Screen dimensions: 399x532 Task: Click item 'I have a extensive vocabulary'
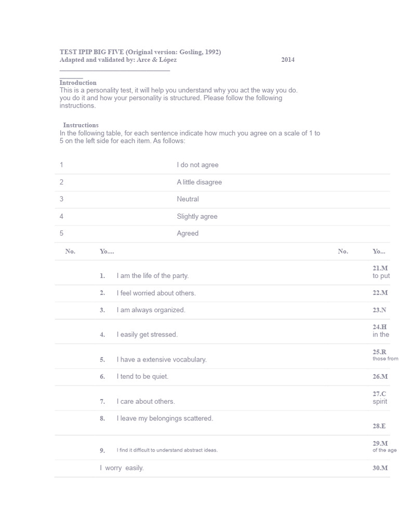[x=162, y=360]
